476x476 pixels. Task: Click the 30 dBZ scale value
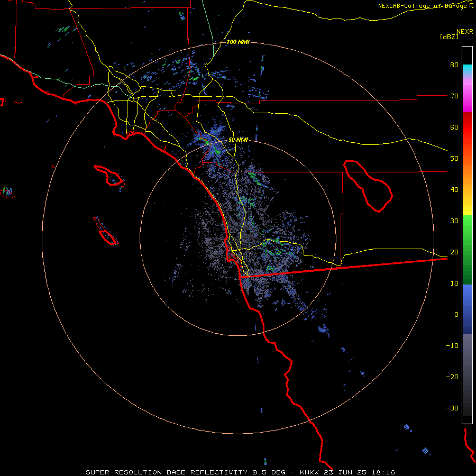[x=454, y=221]
